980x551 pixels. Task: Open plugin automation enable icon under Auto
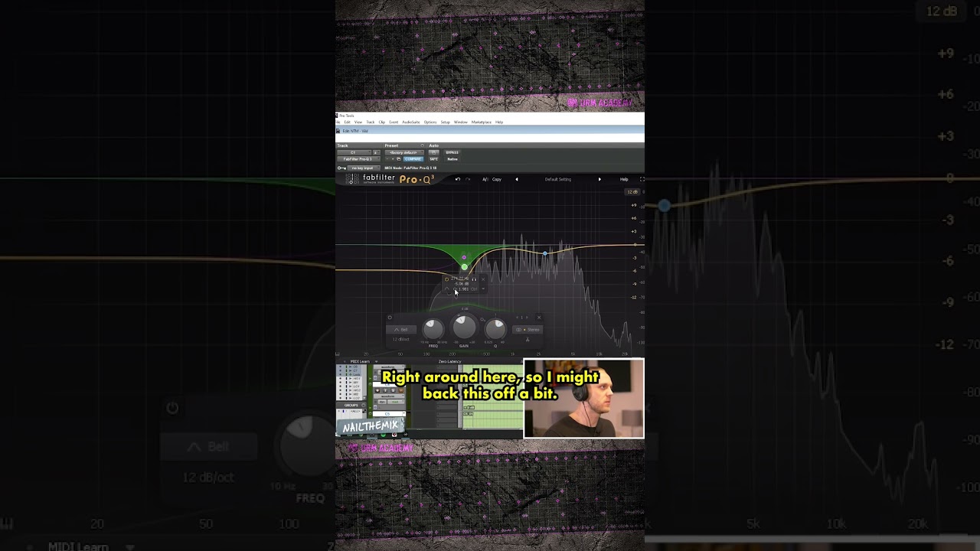tap(434, 152)
